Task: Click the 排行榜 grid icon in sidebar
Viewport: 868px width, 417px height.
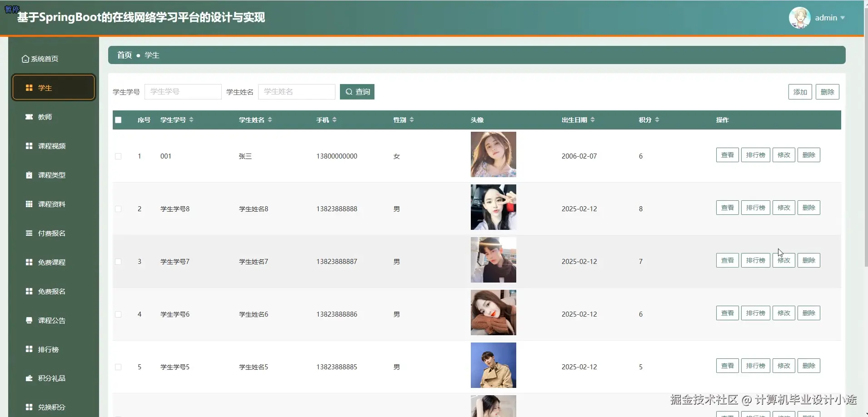Action: (x=29, y=349)
